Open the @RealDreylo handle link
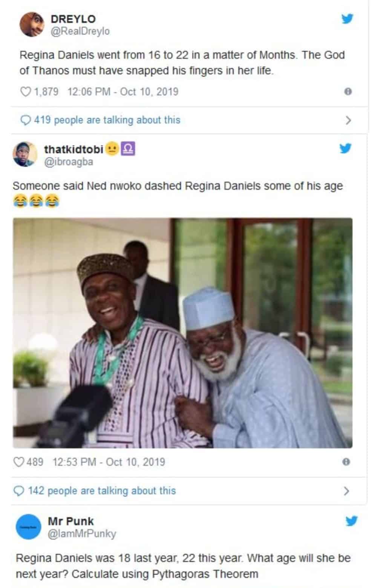This screenshot has width=386, height=588. click(x=80, y=31)
